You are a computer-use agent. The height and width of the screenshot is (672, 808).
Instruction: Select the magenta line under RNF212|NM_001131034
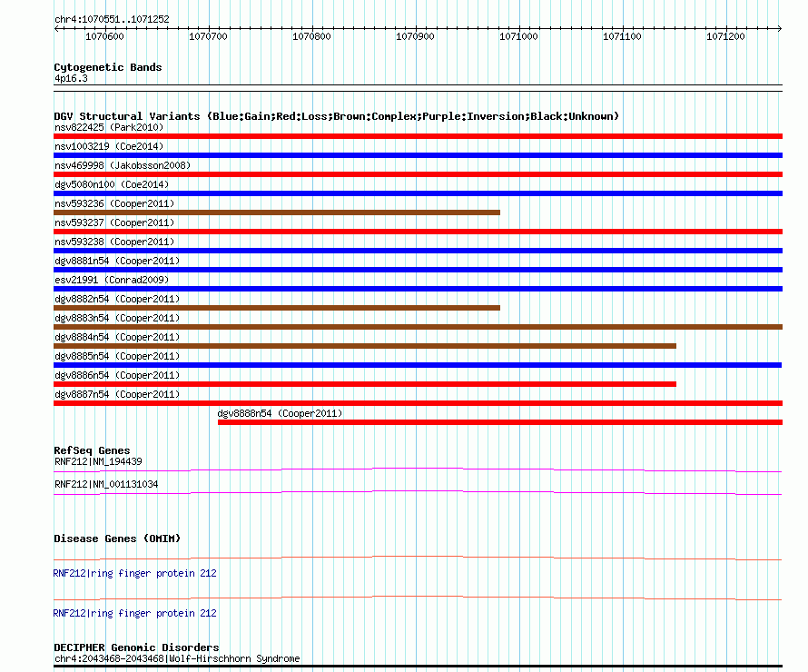coord(418,492)
